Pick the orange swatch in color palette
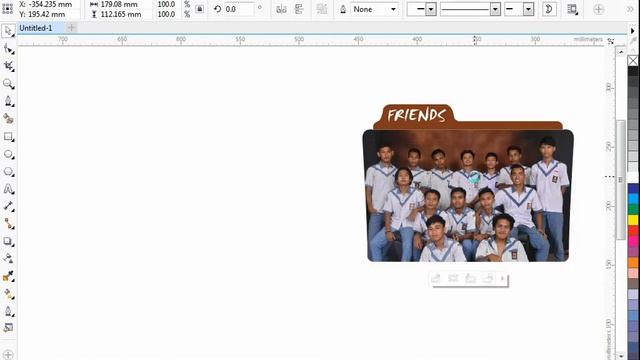 633,262
